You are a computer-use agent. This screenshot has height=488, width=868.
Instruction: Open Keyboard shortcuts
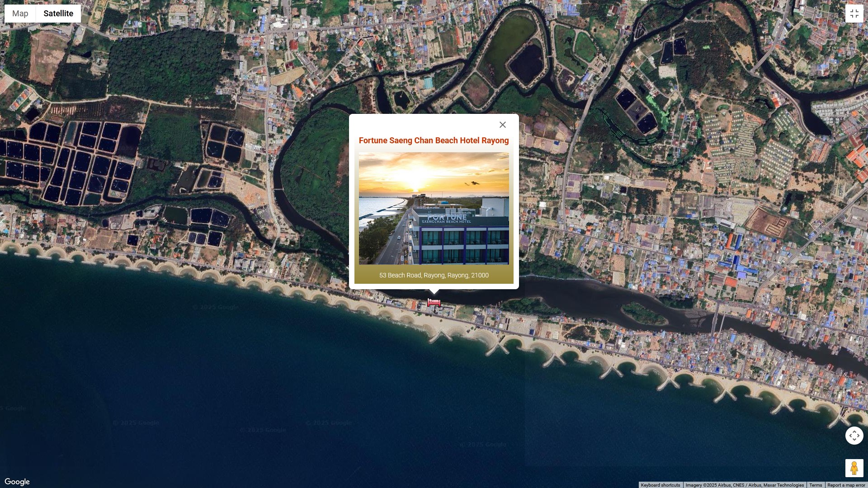coord(660,485)
